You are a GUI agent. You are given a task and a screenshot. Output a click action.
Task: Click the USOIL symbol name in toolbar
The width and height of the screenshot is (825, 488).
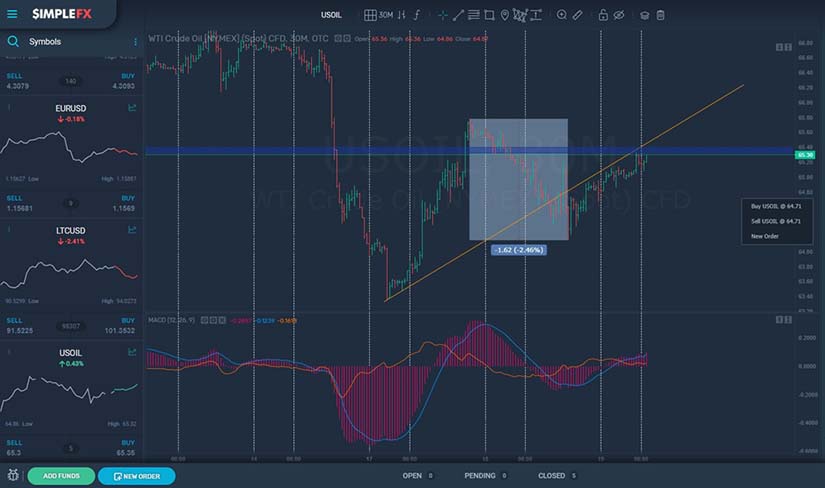click(x=331, y=15)
